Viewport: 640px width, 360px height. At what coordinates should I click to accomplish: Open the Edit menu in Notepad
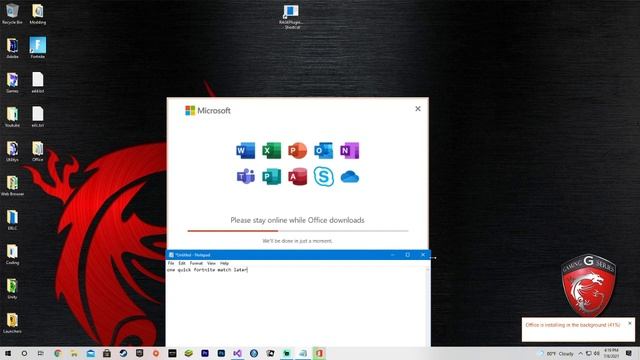tap(182, 263)
